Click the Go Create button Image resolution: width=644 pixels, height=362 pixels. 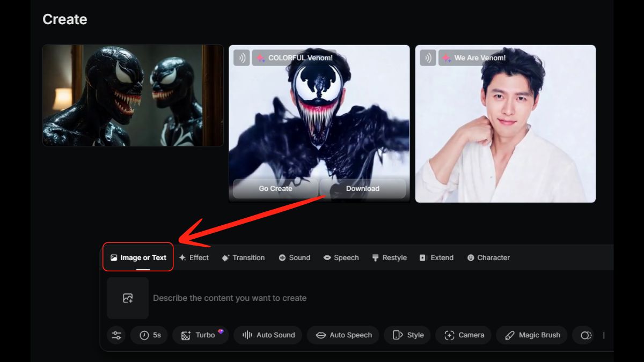(x=275, y=188)
